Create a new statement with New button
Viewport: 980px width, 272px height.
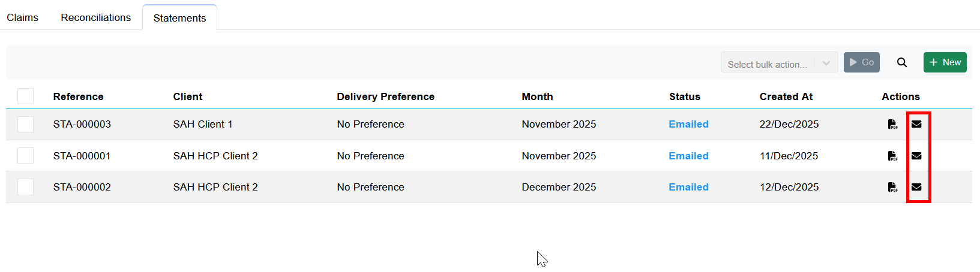(x=945, y=62)
